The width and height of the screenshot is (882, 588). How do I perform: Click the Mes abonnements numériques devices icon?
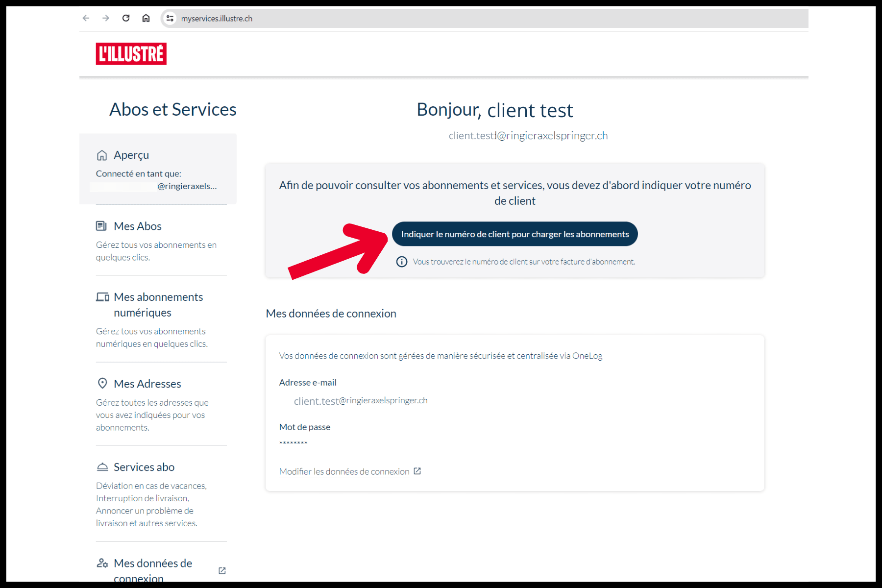[102, 296]
